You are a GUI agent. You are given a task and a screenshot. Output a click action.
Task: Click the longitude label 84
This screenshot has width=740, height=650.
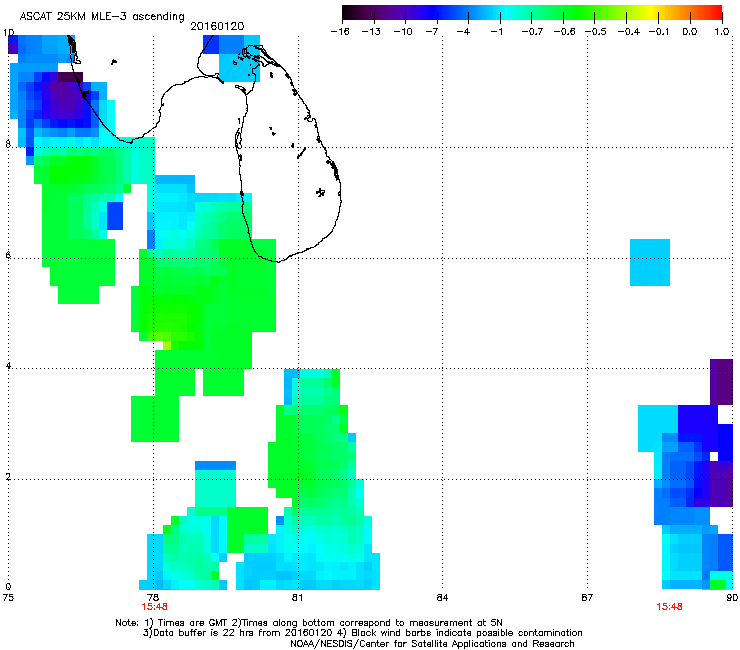[x=442, y=598]
